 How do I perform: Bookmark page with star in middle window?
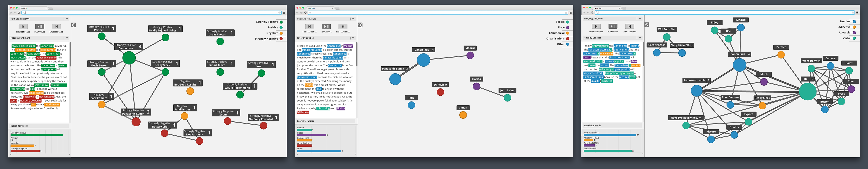(x=566, y=13)
